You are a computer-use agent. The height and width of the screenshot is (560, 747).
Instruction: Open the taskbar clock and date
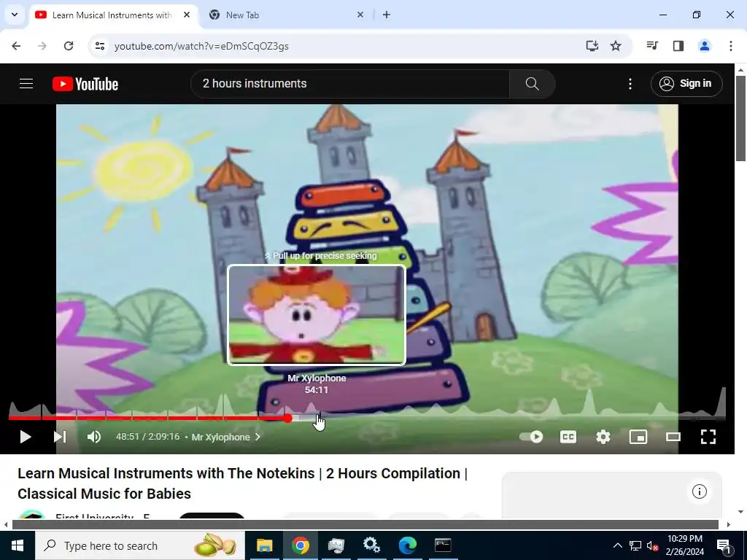click(x=684, y=545)
